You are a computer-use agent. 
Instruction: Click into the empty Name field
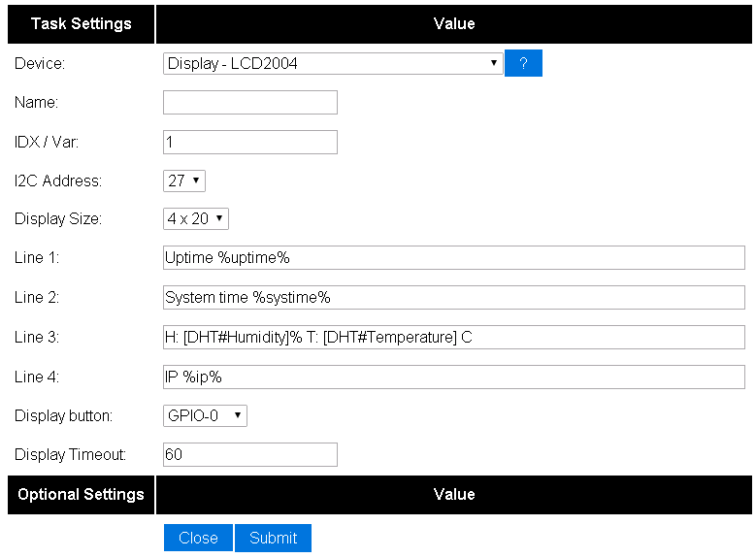click(250, 103)
